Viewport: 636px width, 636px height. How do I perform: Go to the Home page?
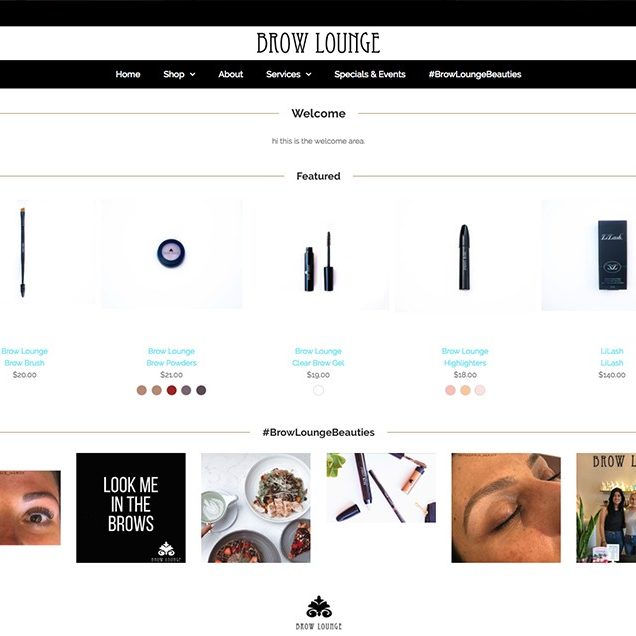pos(128,74)
